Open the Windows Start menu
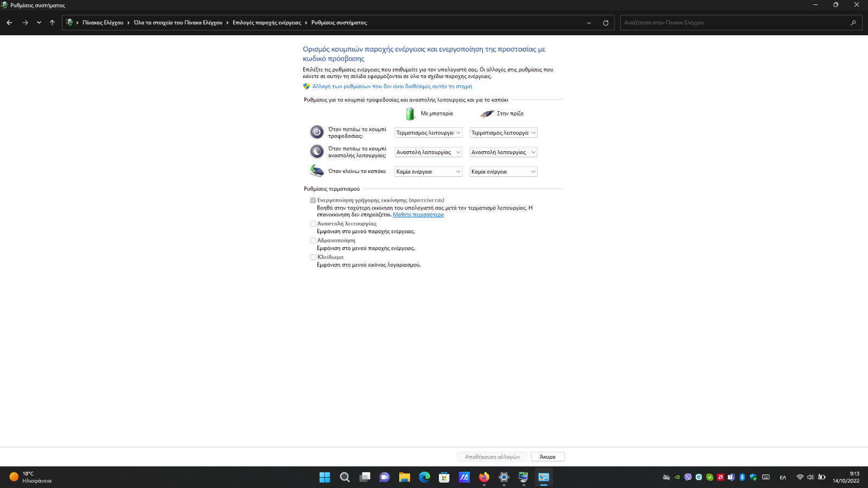 pos(324,477)
